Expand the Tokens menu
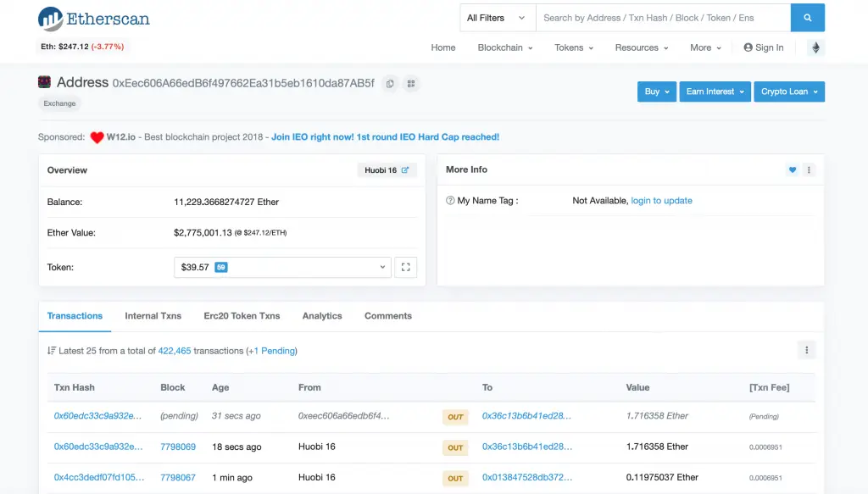The width and height of the screenshot is (868, 494). 574,47
